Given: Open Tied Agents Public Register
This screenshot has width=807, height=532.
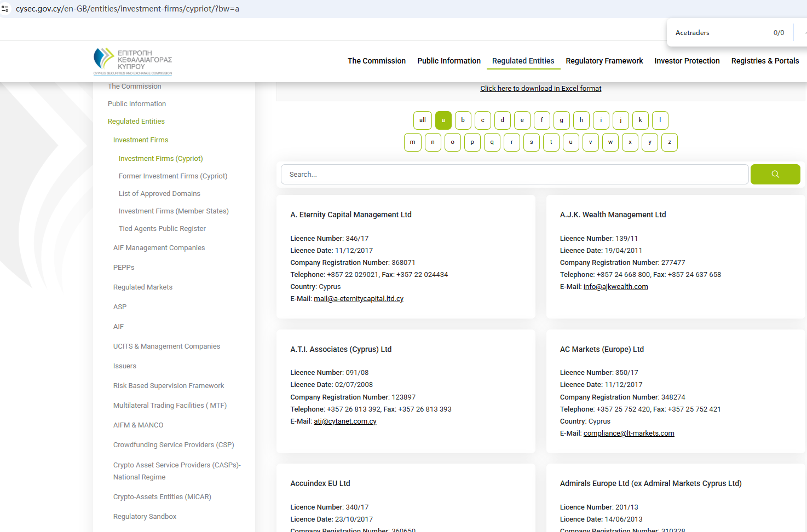Looking at the screenshot, I should click(x=162, y=229).
